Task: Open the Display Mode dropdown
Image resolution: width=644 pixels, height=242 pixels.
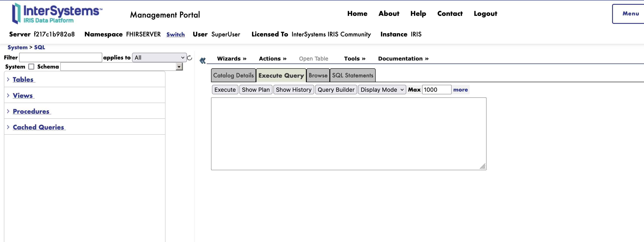Action: (382, 90)
